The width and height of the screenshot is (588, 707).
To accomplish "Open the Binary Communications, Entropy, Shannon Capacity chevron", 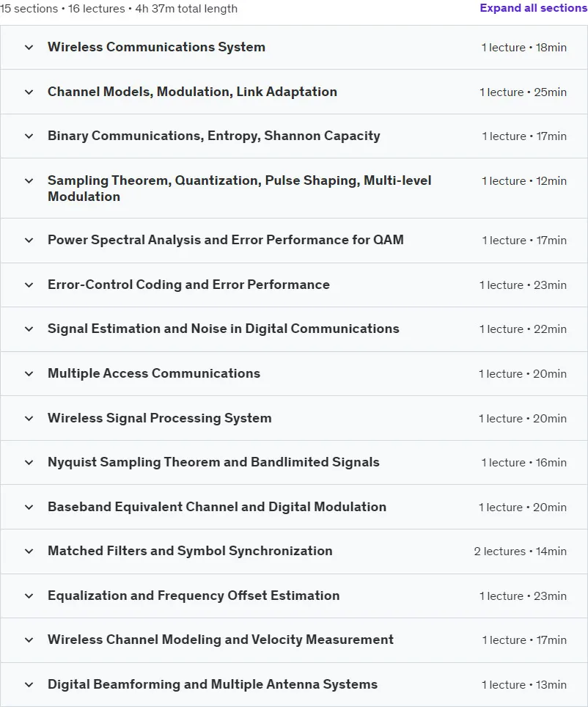I will point(29,136).
